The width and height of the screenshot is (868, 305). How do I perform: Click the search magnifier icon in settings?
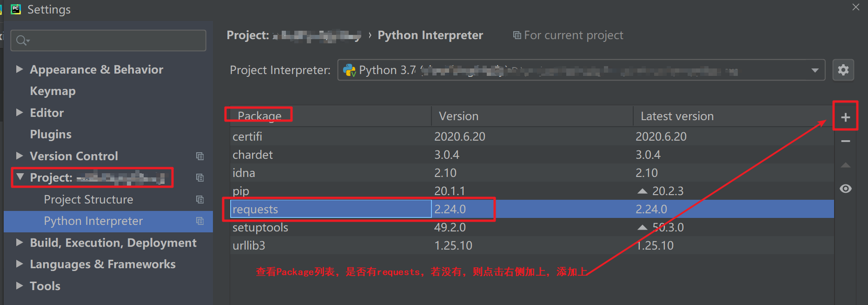coord(22,41)
